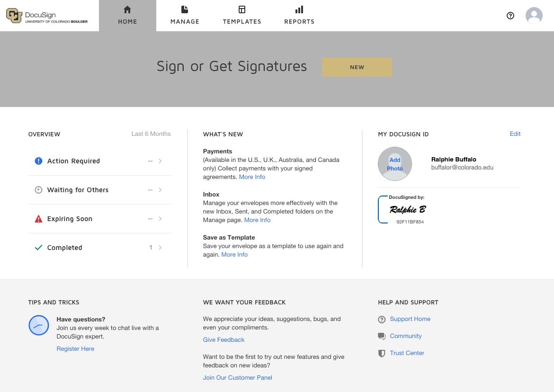Click the Ralphie B signature box
Image resolution: width=554 pixels, height=392 pixels.
(x=406, y=209)
